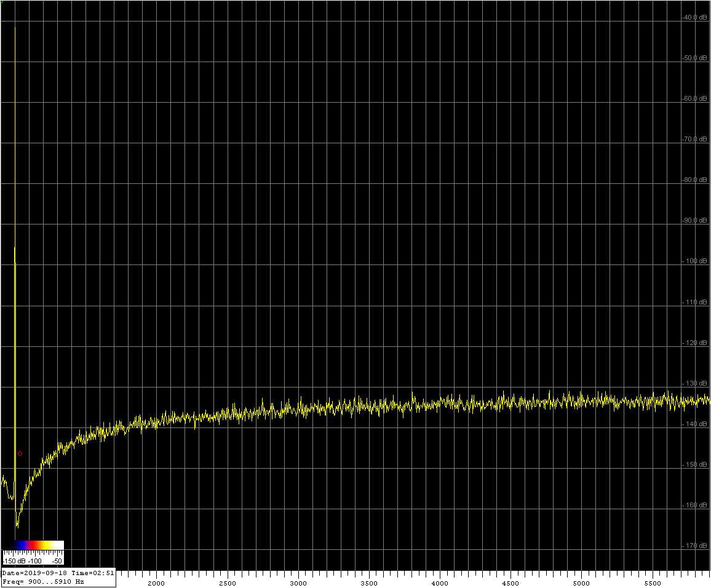
Task: Click the -100 dB scale label
Action: [x=695, y=261]
